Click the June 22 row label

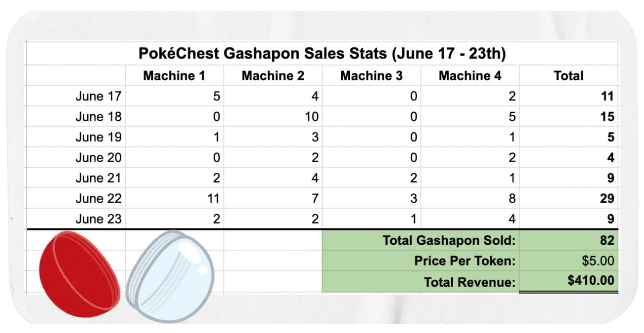pos(98,199)
